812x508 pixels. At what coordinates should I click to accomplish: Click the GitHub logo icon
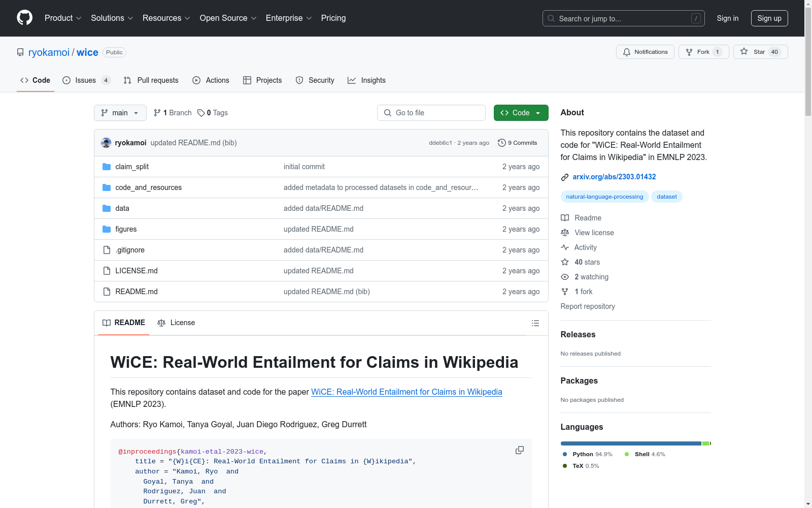pos(24,18)
